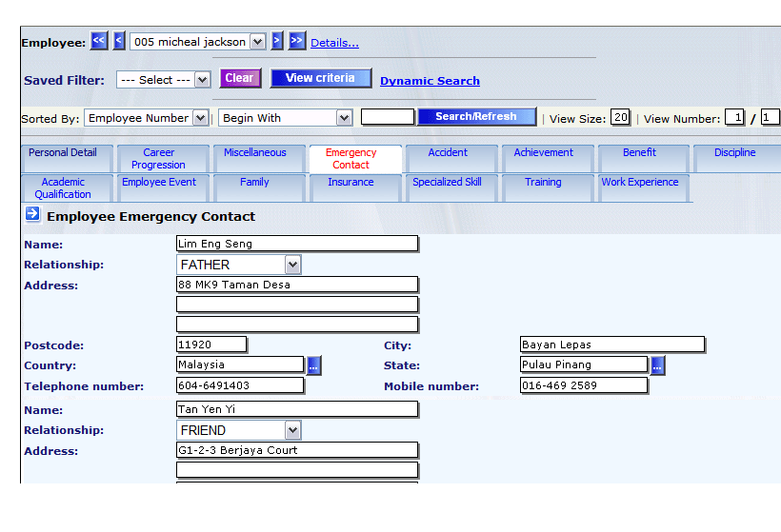781x532 pixels.
Task: Follow the employee Details link
Action: 334,43
